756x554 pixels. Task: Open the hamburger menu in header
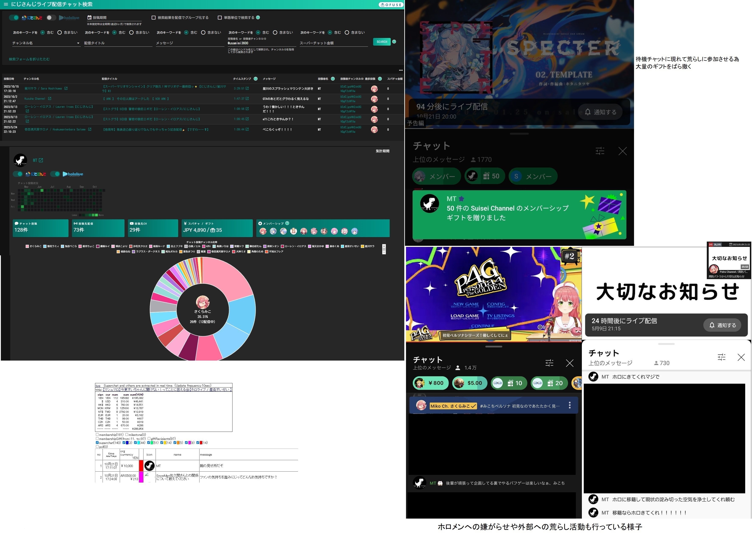coord(6,4)
